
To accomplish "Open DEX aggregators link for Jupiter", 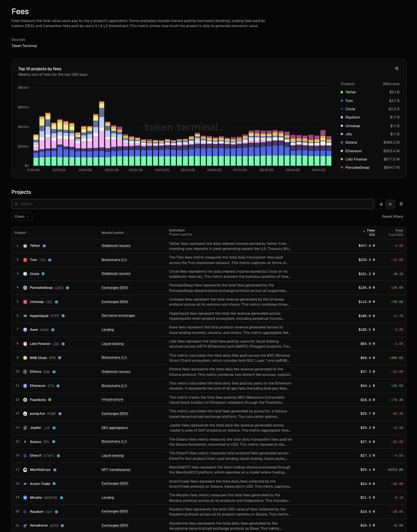I will click(115, 428).
